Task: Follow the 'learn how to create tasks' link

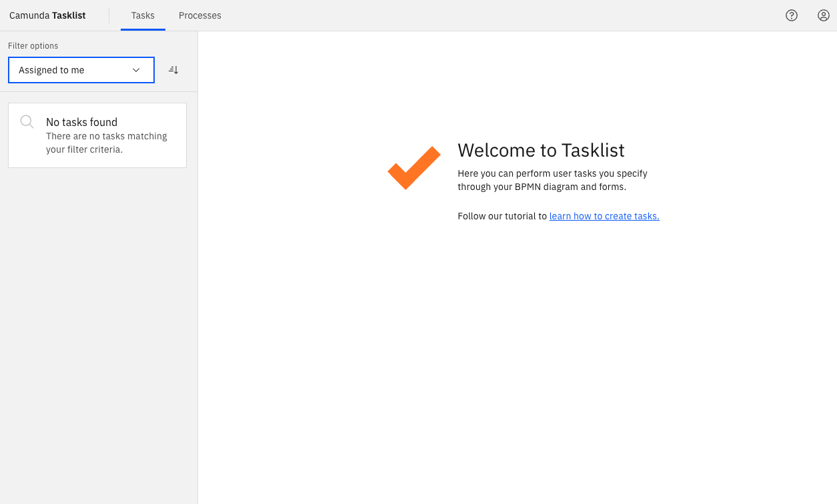Action: [604, 215]
